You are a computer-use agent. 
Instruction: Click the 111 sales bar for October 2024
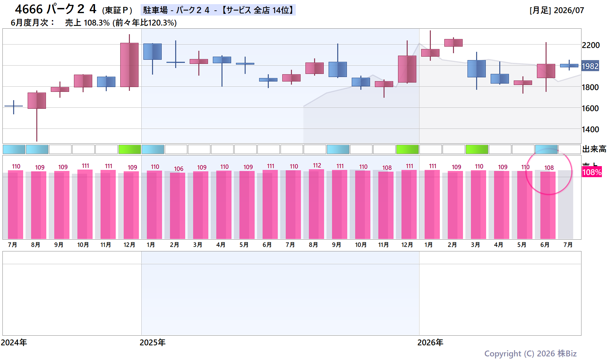[x=85, y=204]
